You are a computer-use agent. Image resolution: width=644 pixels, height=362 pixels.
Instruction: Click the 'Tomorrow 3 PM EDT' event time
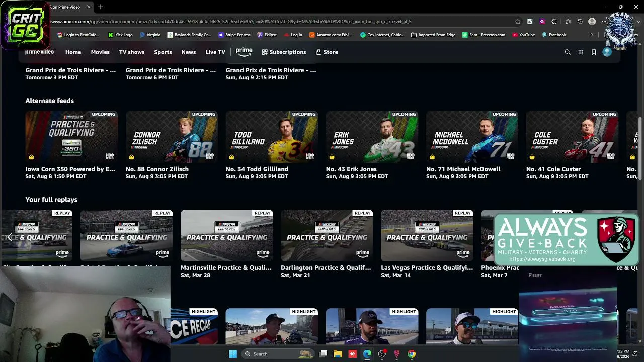point(52,78)
